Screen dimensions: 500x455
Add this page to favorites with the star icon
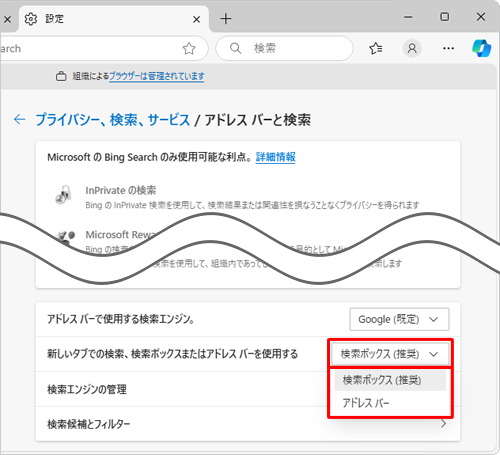pos(189,49)
